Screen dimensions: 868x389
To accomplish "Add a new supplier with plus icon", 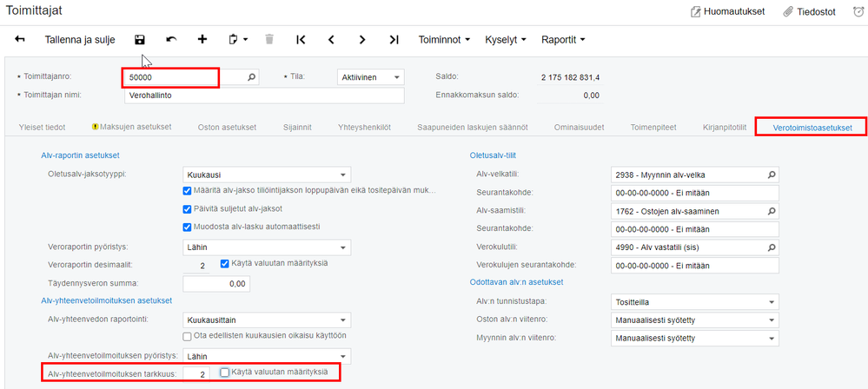I will [x=202, y=39].
